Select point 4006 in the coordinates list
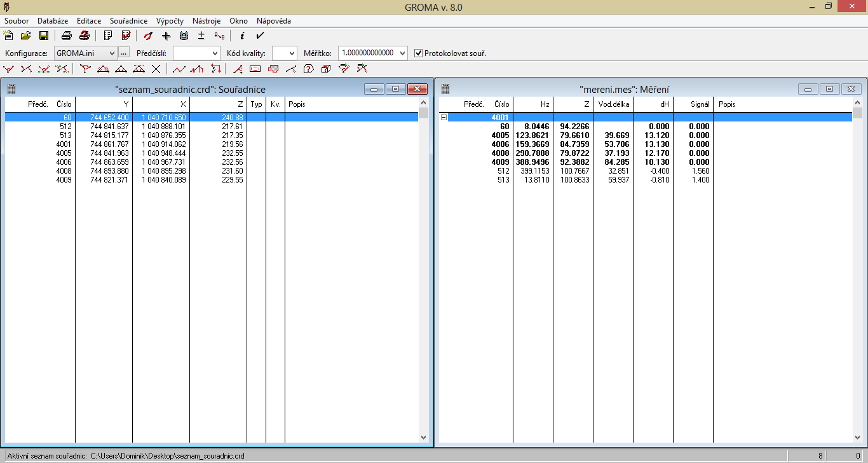868x463 pixels. click(212, 162)
